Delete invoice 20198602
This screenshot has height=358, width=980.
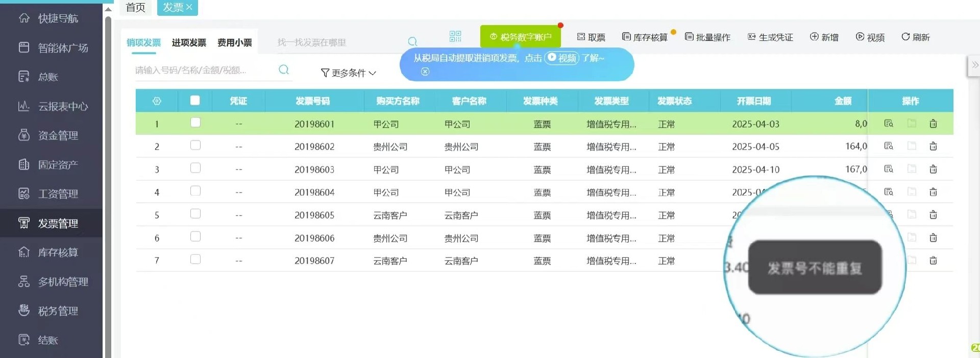[933, 146]
